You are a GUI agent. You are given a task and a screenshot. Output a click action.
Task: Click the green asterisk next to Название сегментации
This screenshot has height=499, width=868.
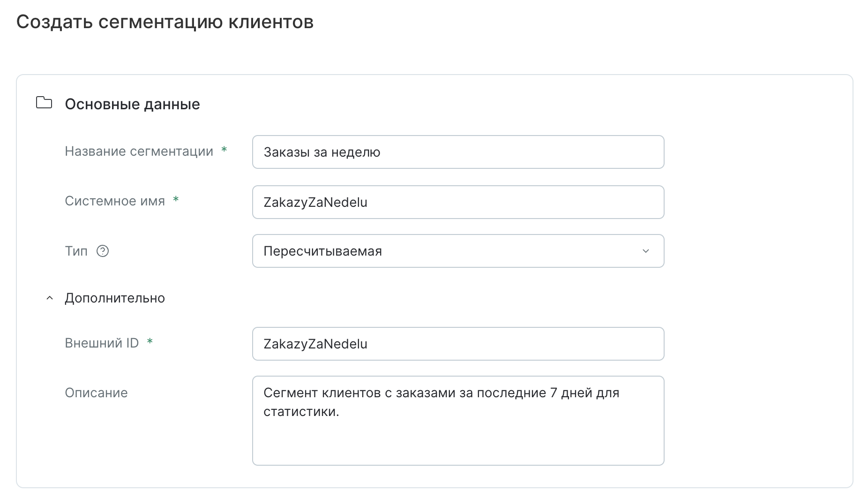click(224, 149)
